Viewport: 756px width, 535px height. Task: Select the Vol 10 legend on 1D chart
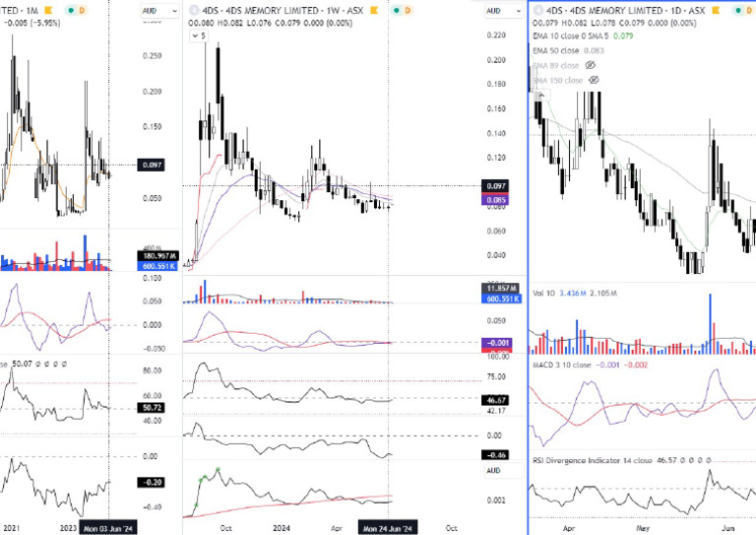[x=543, y=293]
